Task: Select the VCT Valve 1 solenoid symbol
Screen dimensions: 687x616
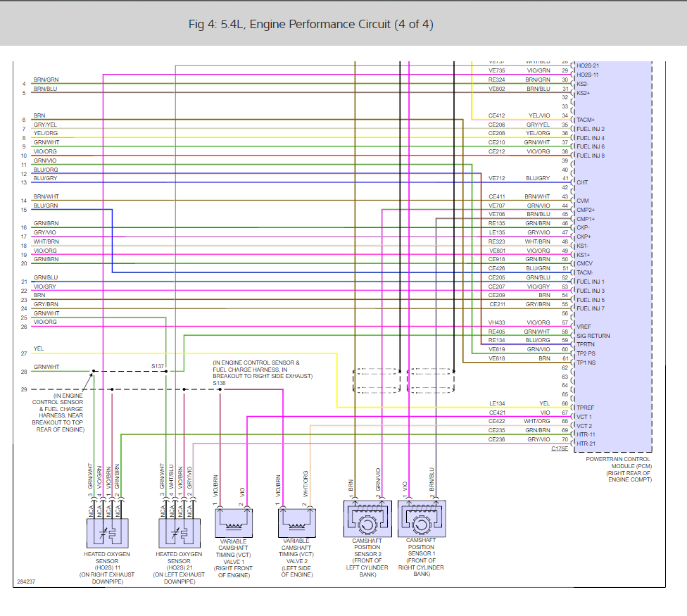Action: click(x=234, y=522)
